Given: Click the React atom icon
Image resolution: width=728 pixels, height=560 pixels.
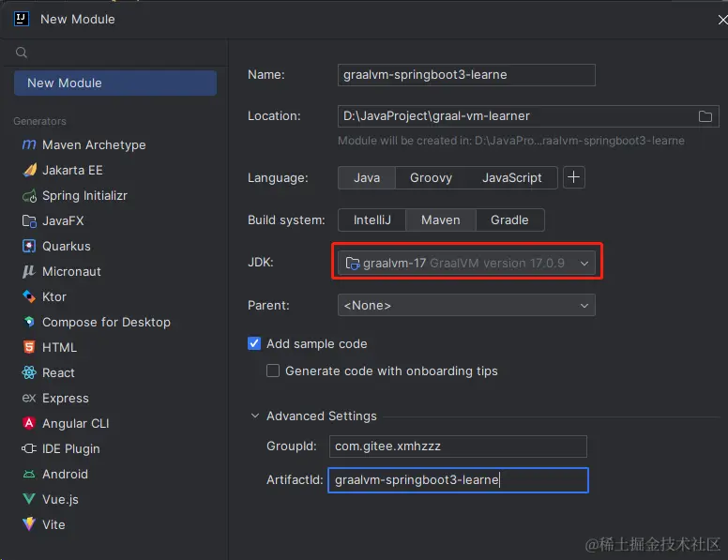Looking at the screenshot, I should click(29, 372).
